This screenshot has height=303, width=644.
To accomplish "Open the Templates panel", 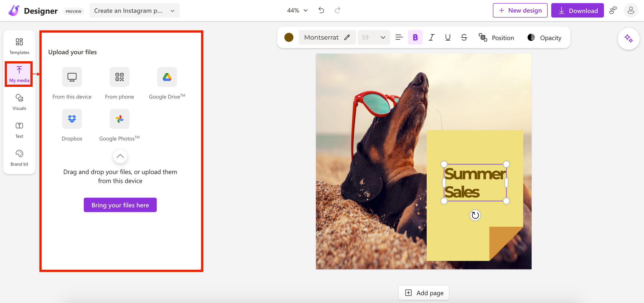I will (x=19, y=45).
